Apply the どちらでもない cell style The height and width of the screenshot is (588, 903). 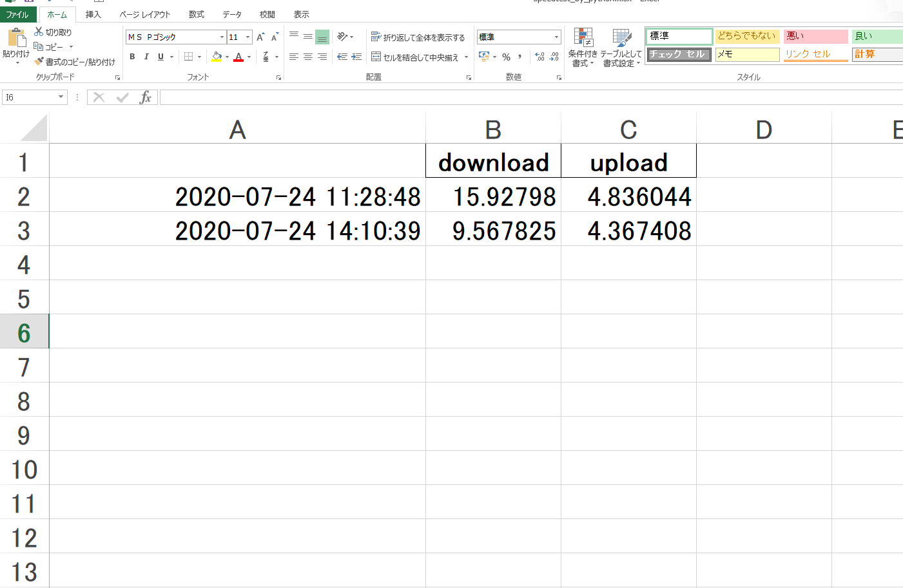tap(748, 36)
